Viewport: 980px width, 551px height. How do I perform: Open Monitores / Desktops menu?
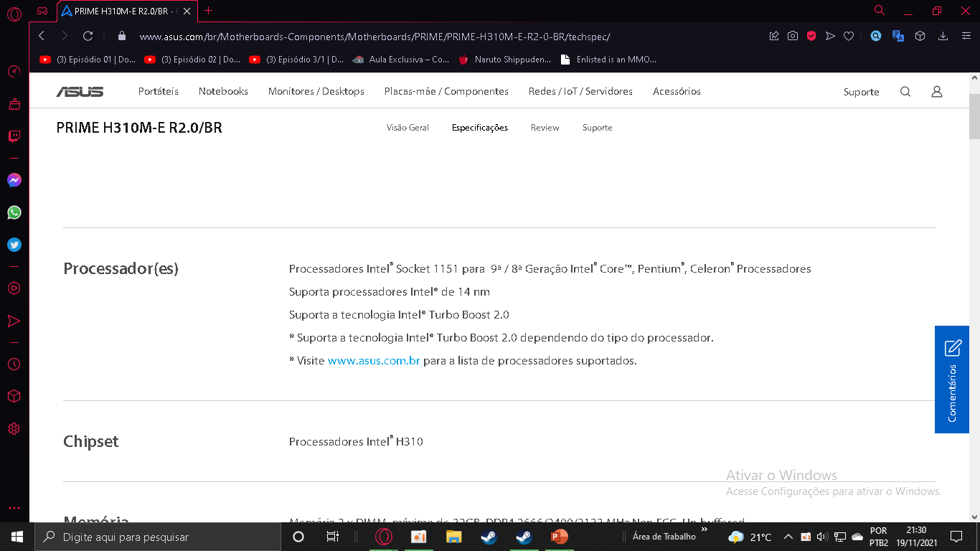click(x=316, y=91)
